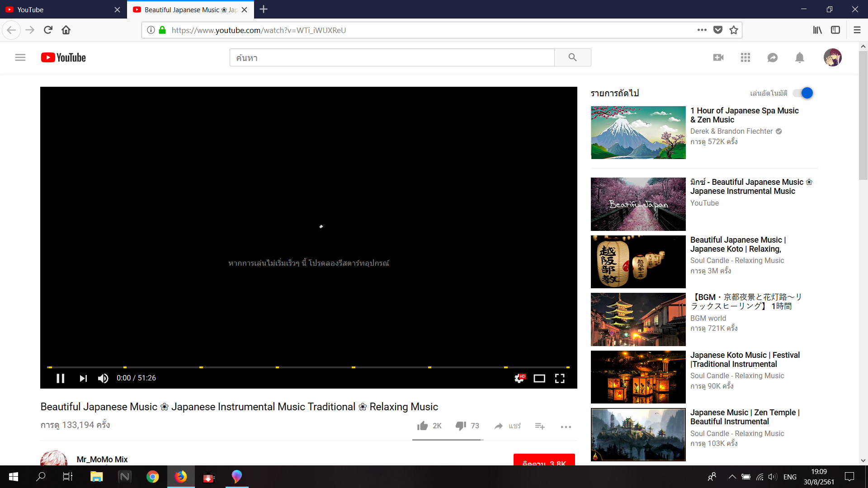Open a new browser tab

click(264, 9)
